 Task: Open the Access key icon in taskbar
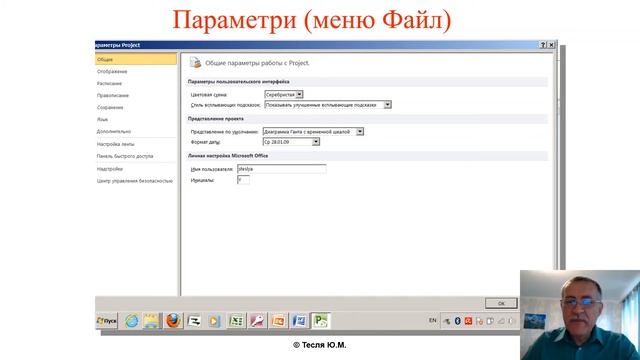pos(257,321)
